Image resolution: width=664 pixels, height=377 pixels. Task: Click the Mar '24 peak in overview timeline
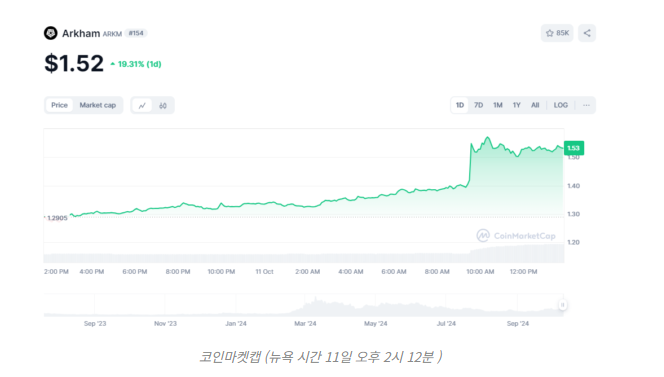[315, 302]
